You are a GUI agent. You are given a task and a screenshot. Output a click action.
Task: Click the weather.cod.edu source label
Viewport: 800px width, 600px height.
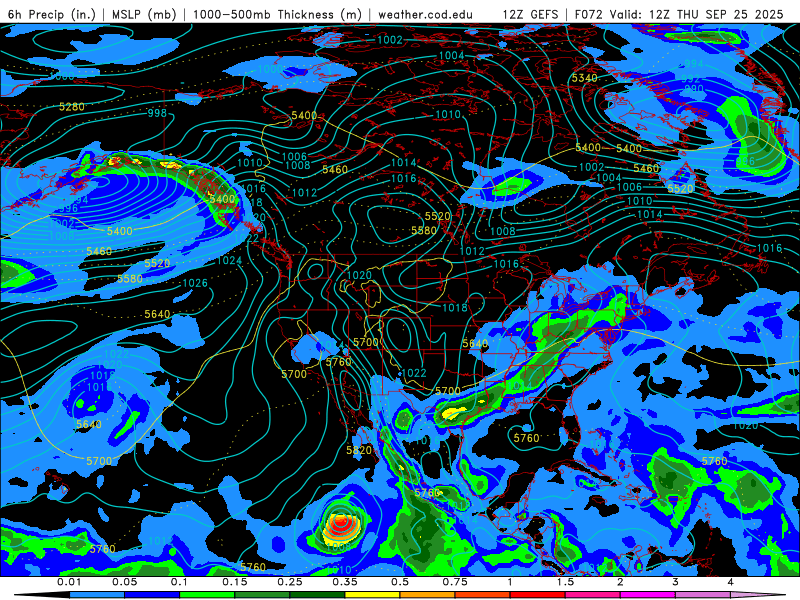click(425, 14)
